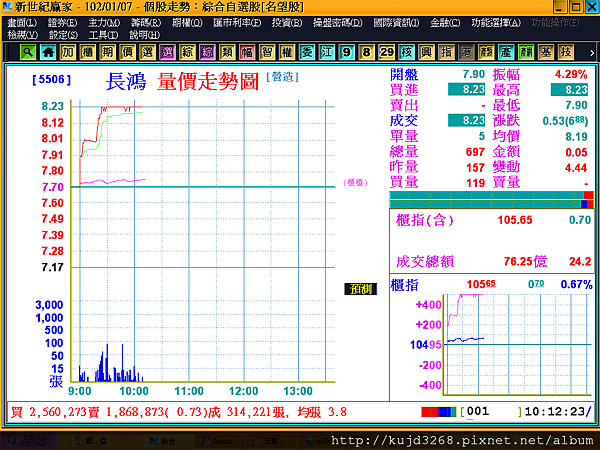Open the 金融(C) menu
Viewport: 600px width, 450px height.
point(445,23)
